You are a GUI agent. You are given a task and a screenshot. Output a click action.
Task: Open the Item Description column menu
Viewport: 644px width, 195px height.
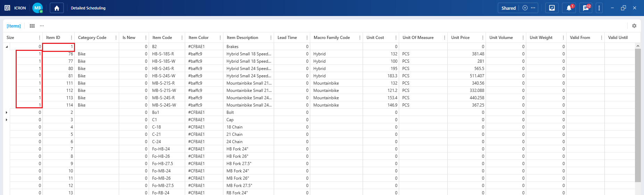coord(271,38)
